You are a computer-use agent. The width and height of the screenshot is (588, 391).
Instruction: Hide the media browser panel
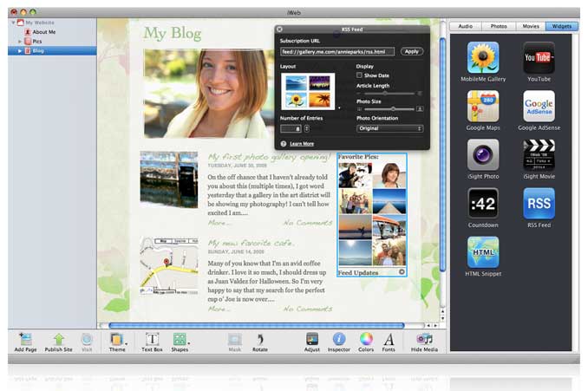(424, 339)
